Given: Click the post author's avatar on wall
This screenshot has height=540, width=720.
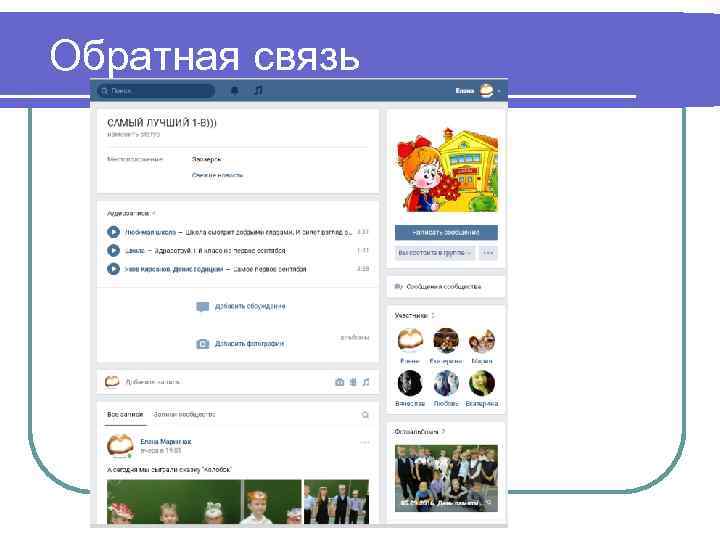Looking at the screenshot, I should tap(120, 446).
